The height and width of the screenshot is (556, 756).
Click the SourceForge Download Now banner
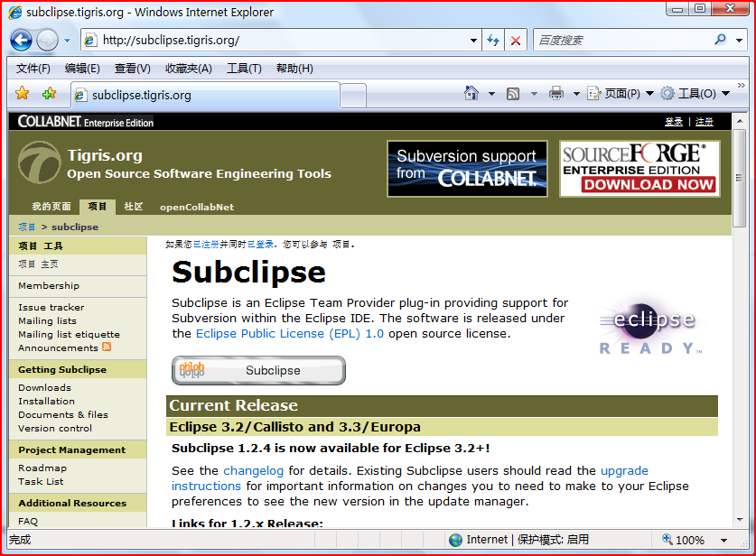point(639,169)
